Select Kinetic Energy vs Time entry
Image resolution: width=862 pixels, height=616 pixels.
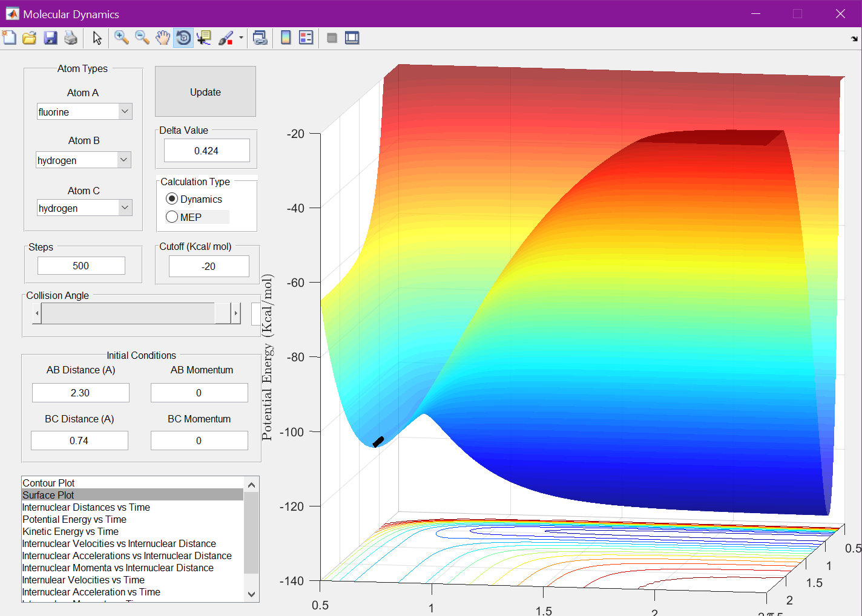(70, 531)
